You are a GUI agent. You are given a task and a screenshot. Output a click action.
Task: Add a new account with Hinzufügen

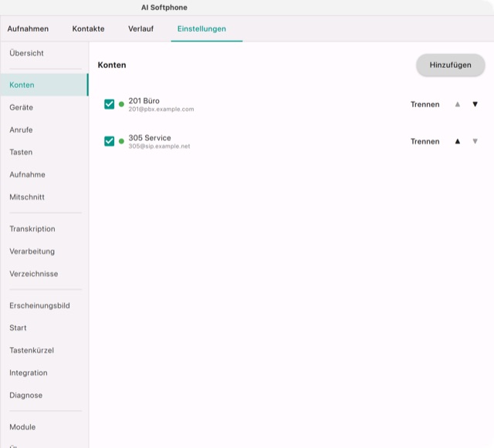(450, 66)
